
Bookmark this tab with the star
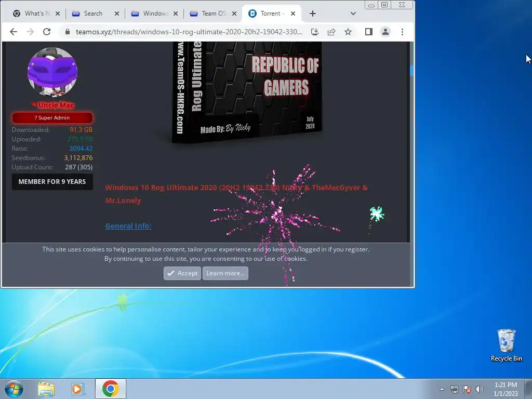pyautogui.click(x=348, y=32)
